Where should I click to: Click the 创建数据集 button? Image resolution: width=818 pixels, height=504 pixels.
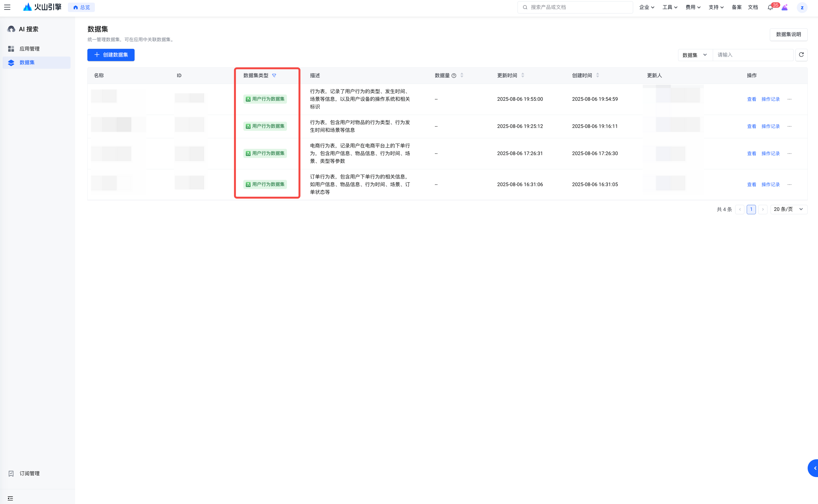pos(111,55)
